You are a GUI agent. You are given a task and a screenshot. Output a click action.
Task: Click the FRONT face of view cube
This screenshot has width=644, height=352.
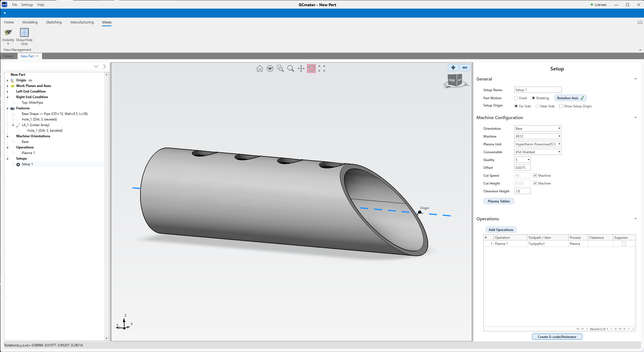click(x=452, y=80)
